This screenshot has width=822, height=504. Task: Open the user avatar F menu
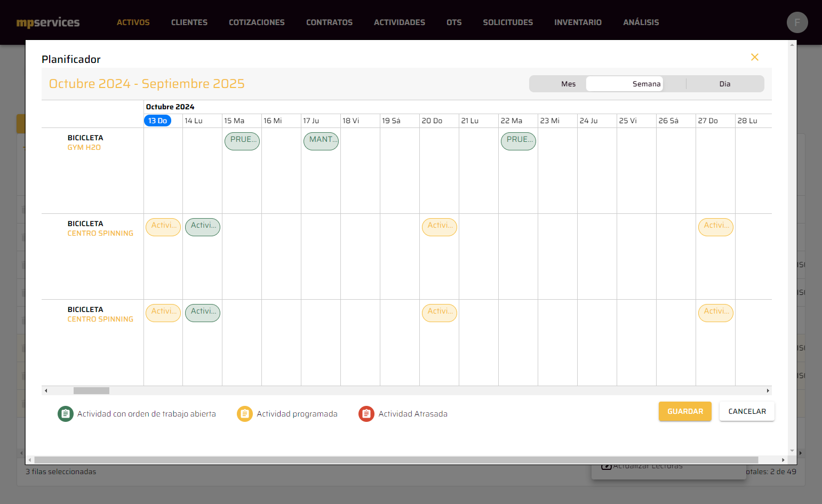(x=797, y=22)
